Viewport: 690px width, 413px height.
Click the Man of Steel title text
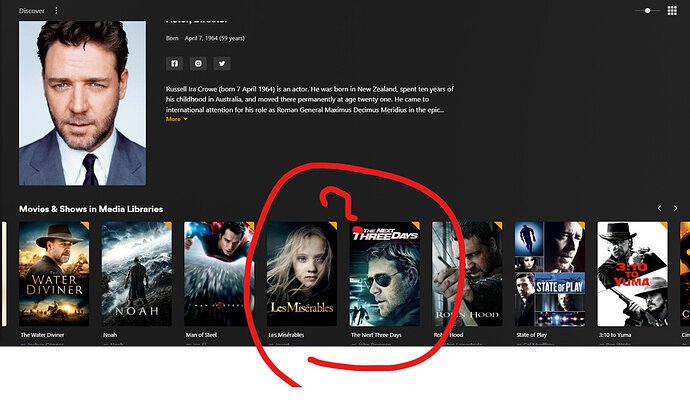click(x=201, y=335)
